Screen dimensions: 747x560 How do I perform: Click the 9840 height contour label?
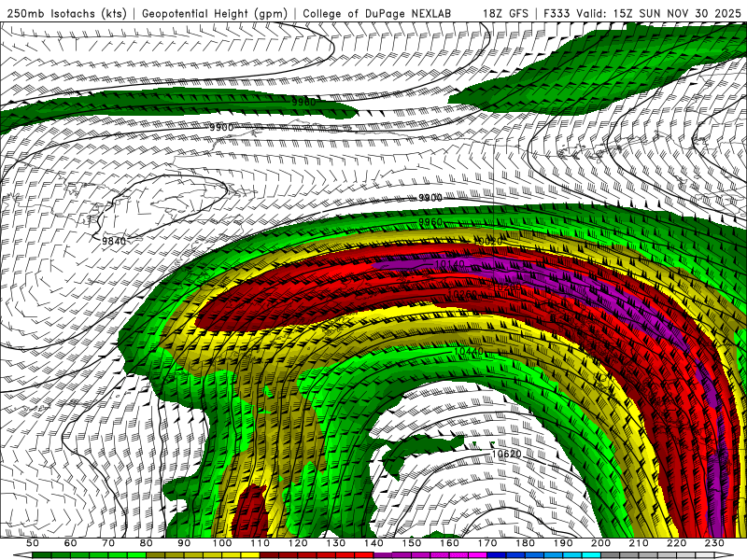[114, 241]
